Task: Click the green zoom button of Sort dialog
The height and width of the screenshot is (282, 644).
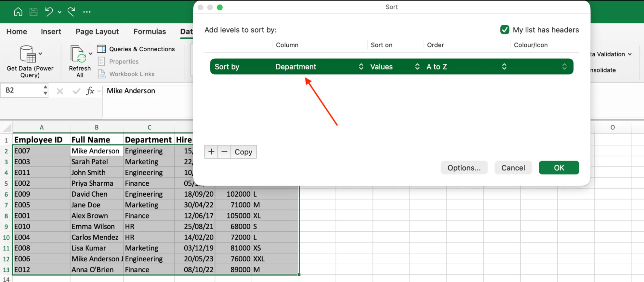Action: 220,7
